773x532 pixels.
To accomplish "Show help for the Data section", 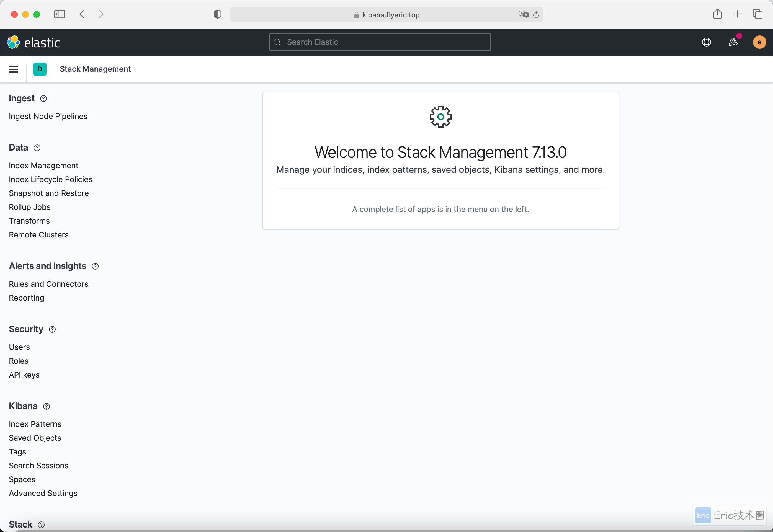I will point(37,148).
